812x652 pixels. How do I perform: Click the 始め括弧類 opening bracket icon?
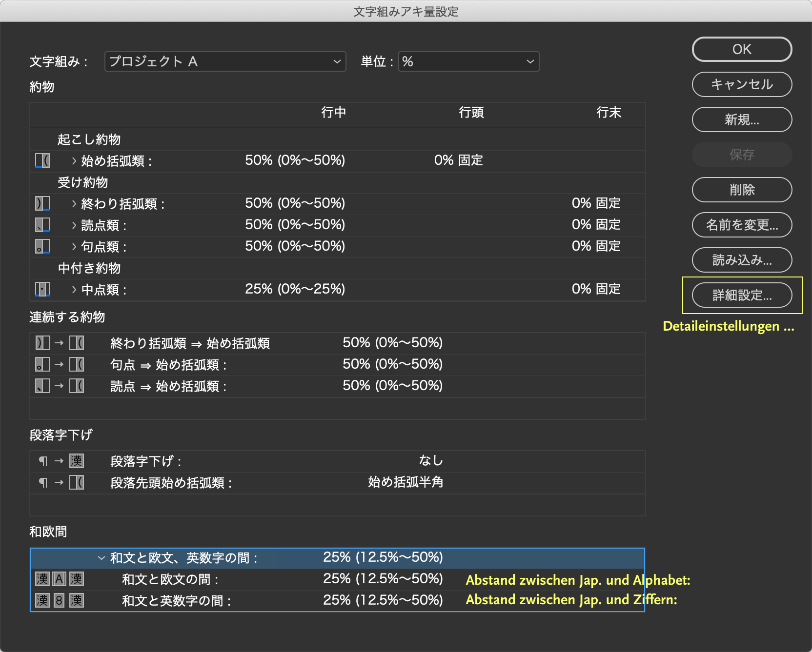pyautogui.click(x=42, y=160)
